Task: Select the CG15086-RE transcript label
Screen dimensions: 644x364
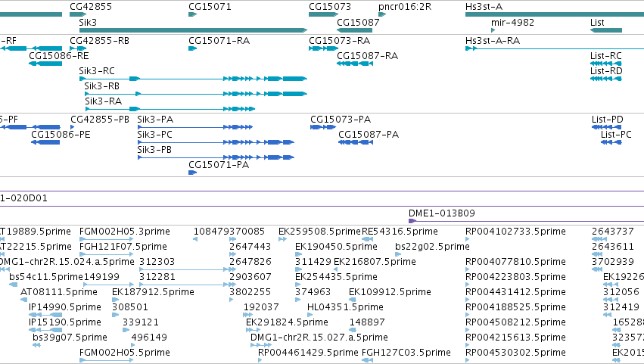Action: click(59, 56)
